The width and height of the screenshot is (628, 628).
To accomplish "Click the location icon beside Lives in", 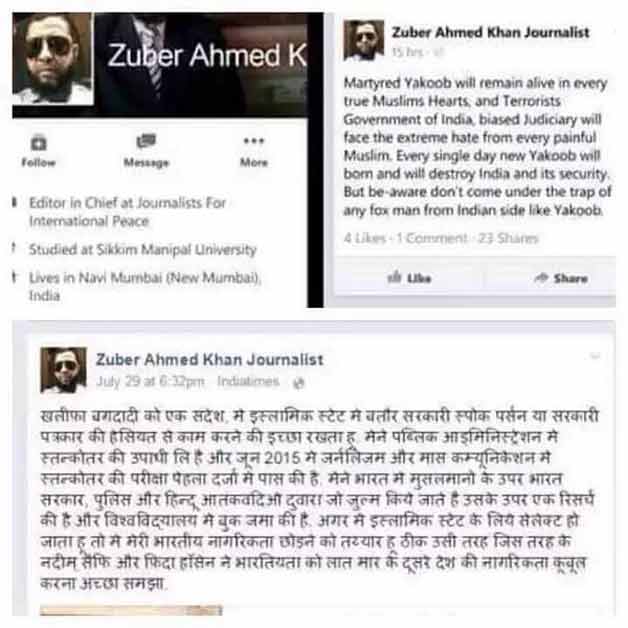I will tap(14, 277).
